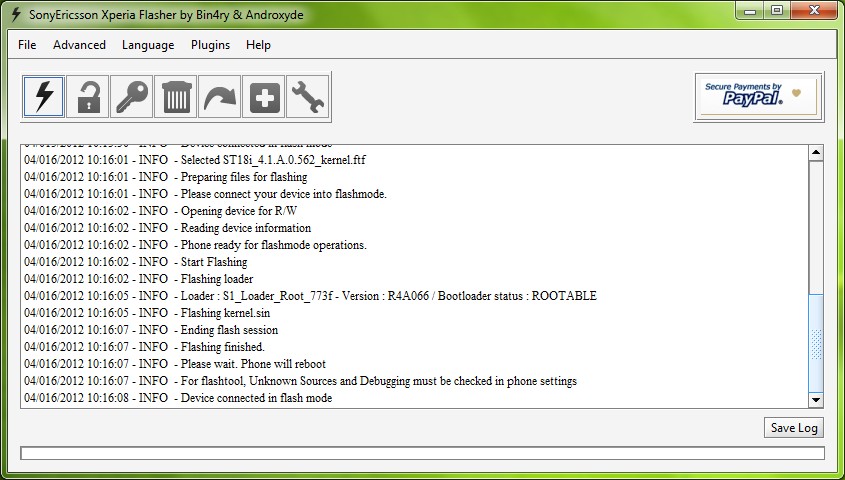Screen dimensions: 845x480
Task: Select the 'Please connect your device into flashmode' line
Action: pyautogui.click(x=205, y=194)
